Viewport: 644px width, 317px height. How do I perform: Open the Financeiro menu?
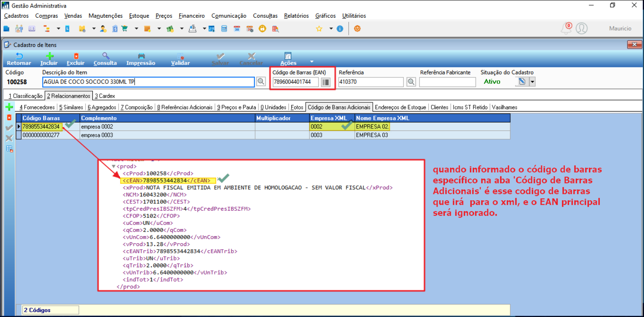coord(192,16)
